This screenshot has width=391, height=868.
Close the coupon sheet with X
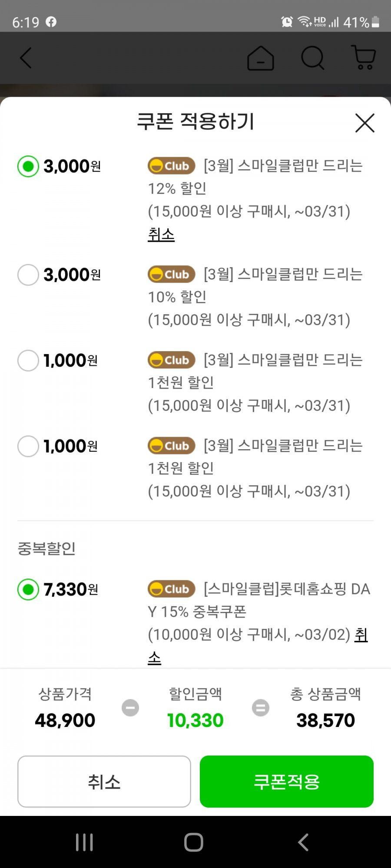pyautogui.click(x=365, y=123)
